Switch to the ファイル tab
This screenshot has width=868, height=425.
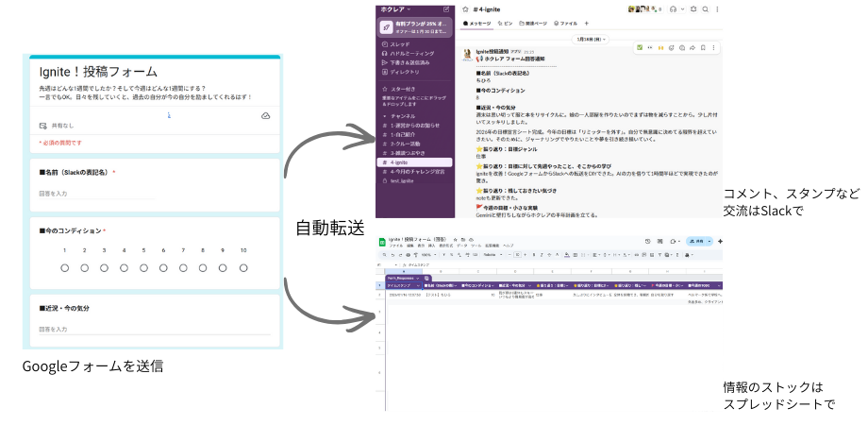point(565,24)
